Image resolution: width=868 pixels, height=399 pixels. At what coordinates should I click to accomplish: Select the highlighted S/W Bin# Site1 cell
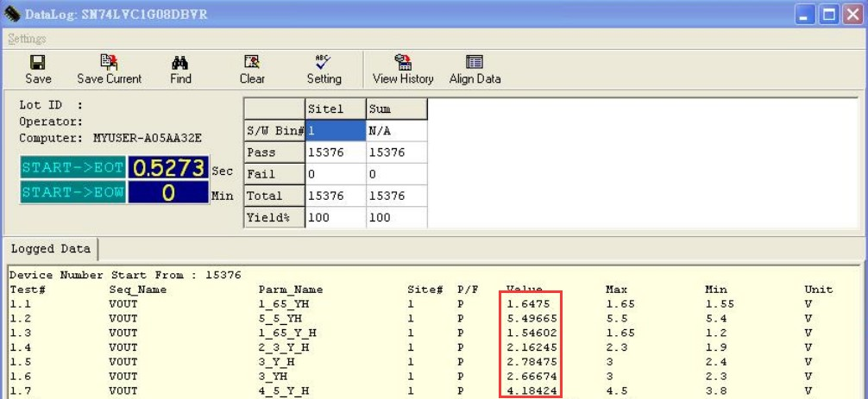(335, 130)
